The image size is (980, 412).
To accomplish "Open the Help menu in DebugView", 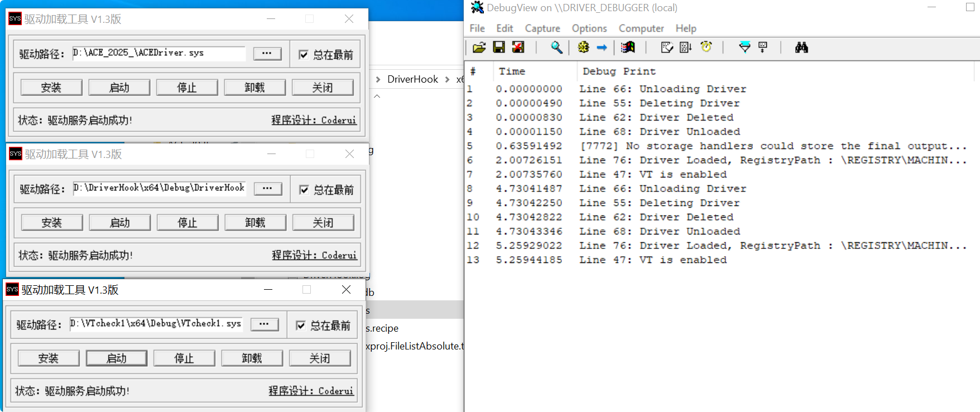I will click(x=686, y=28).
